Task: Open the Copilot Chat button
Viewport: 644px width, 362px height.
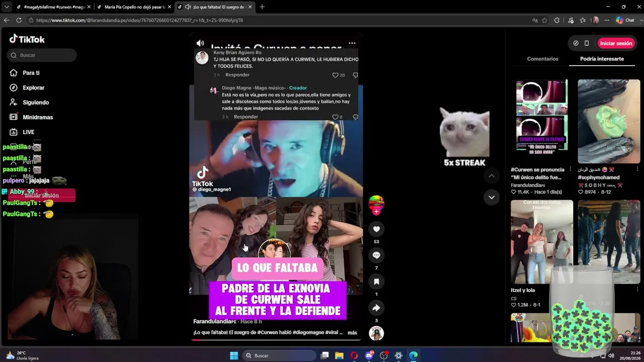Action: click(x=625, y=20)
